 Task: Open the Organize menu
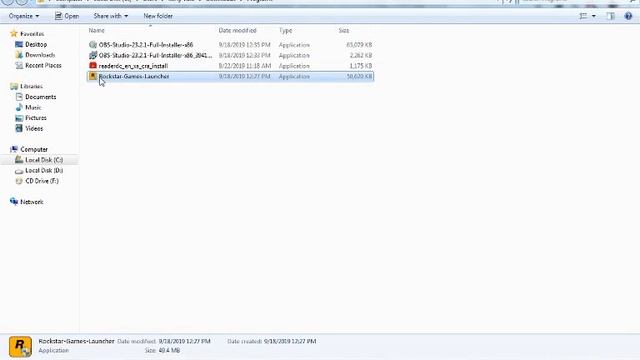tap(24, 16)
